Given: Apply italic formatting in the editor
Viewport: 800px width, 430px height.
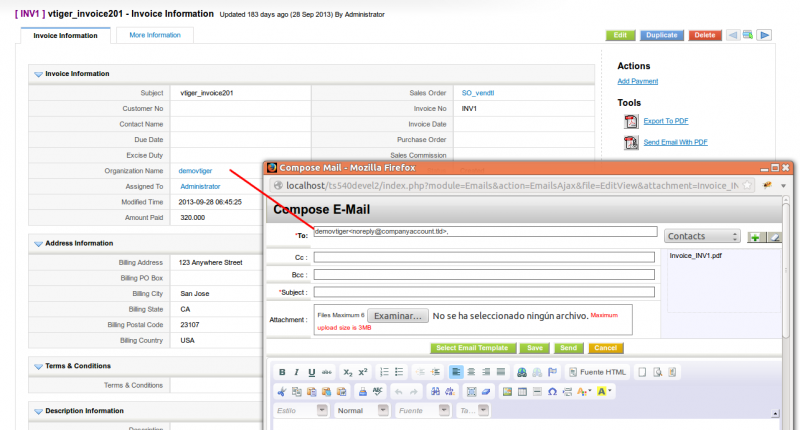Looking at the screenshot, I should [297, 372].
